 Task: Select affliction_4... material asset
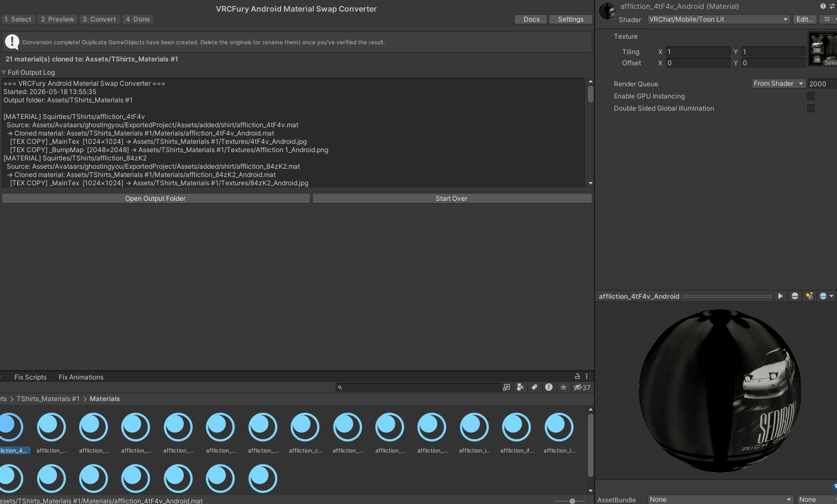pos(11,433)
